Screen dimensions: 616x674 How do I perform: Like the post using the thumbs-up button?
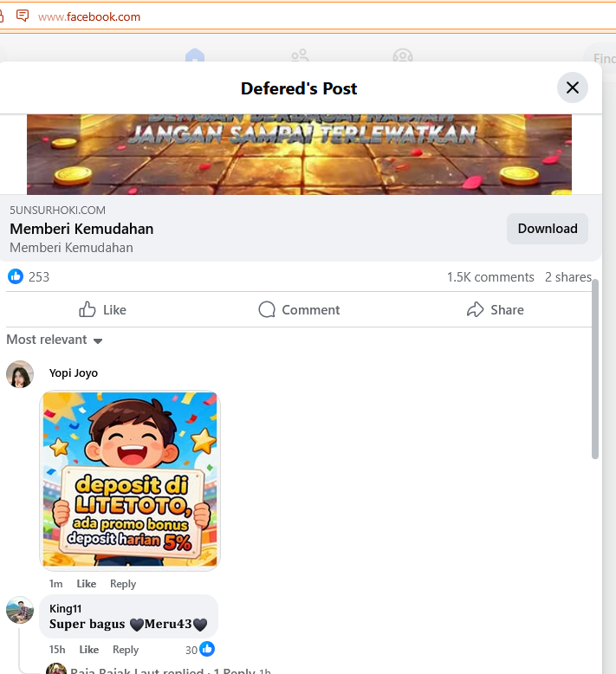click(x=102, y=309)
